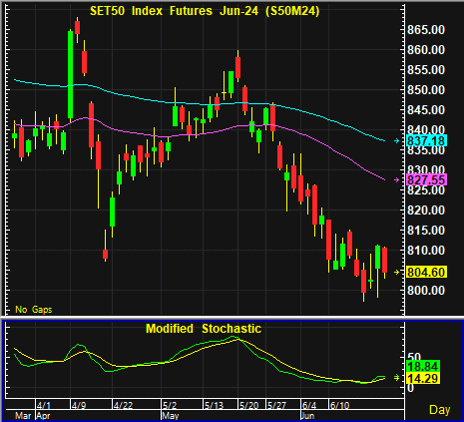Click the 815.00 price axis label
The image size is (464, 422).
pyautogui.click(x=426, y=230)
